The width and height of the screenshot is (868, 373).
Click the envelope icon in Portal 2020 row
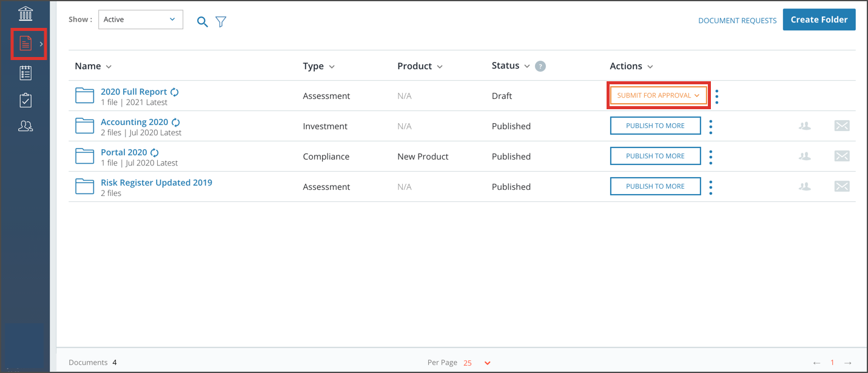842,156
